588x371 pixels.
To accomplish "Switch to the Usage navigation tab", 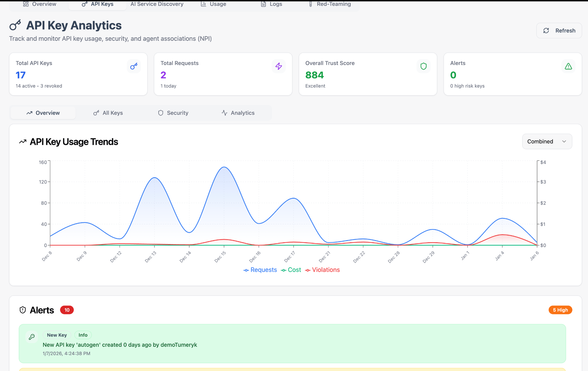I will pos(213,4).
